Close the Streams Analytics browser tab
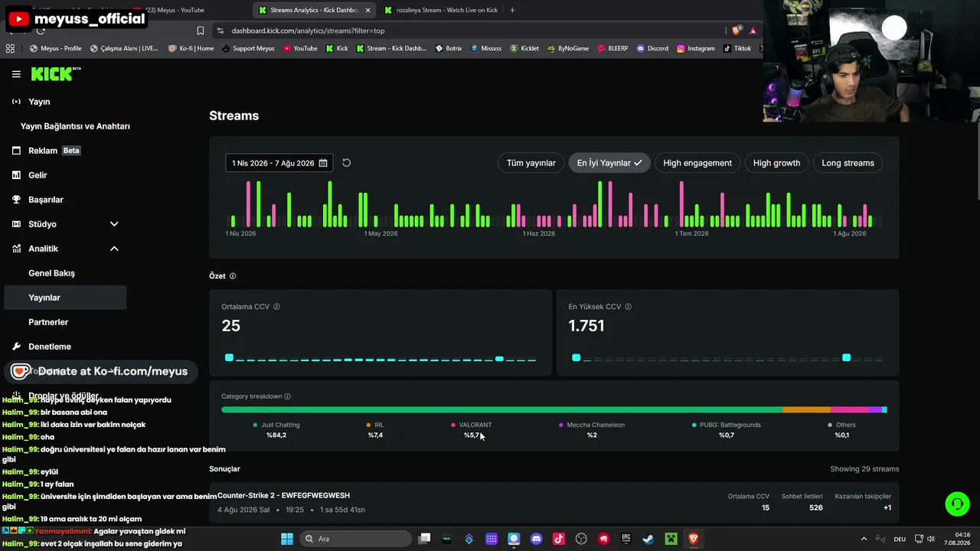Image resolution: width=980 pixels, height=551 pixels. pyautogui.click(x=367, y=10)
